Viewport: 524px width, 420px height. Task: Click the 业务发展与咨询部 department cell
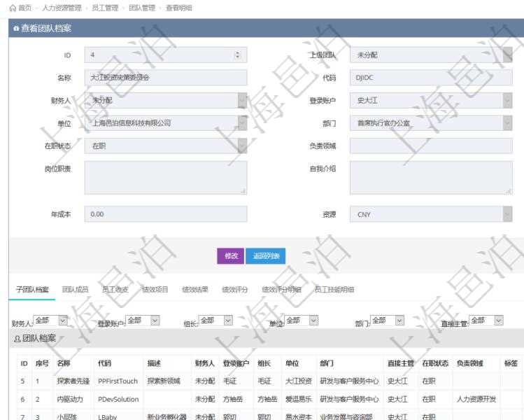[x=346, y=417]
